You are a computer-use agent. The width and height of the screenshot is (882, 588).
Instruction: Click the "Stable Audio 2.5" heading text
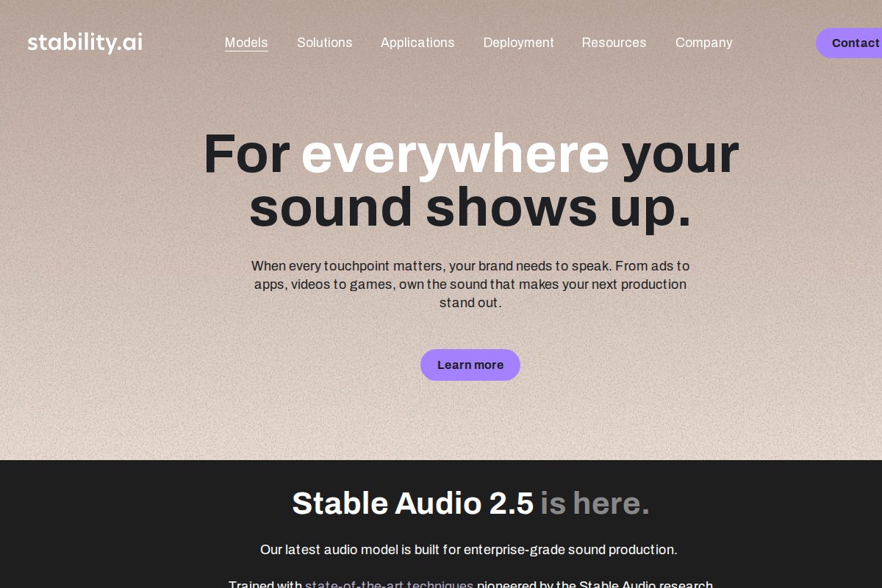[x=413, y=503]
